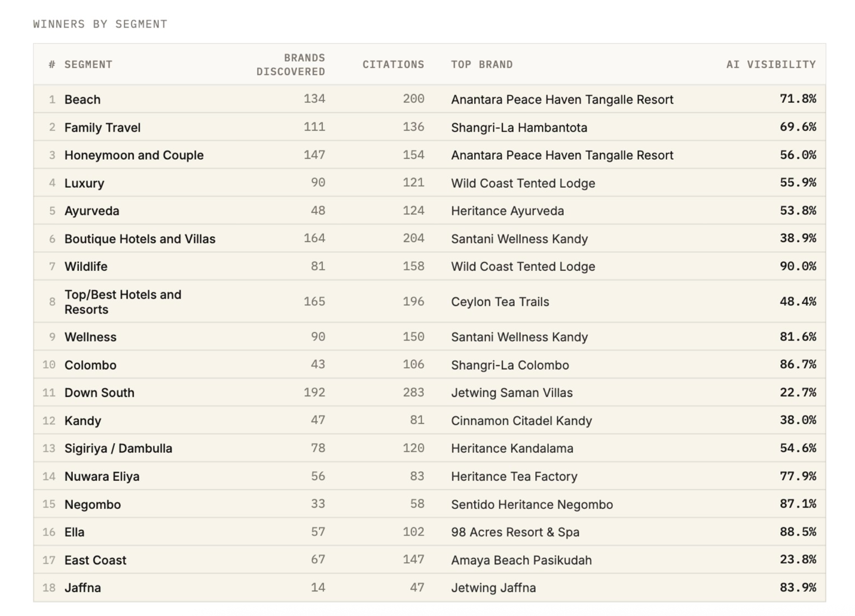The width and height of the screenshot is (855, 616).
Task: Click the 98 Acres Resort & Spa brand
Action: (x=515, y=532)
